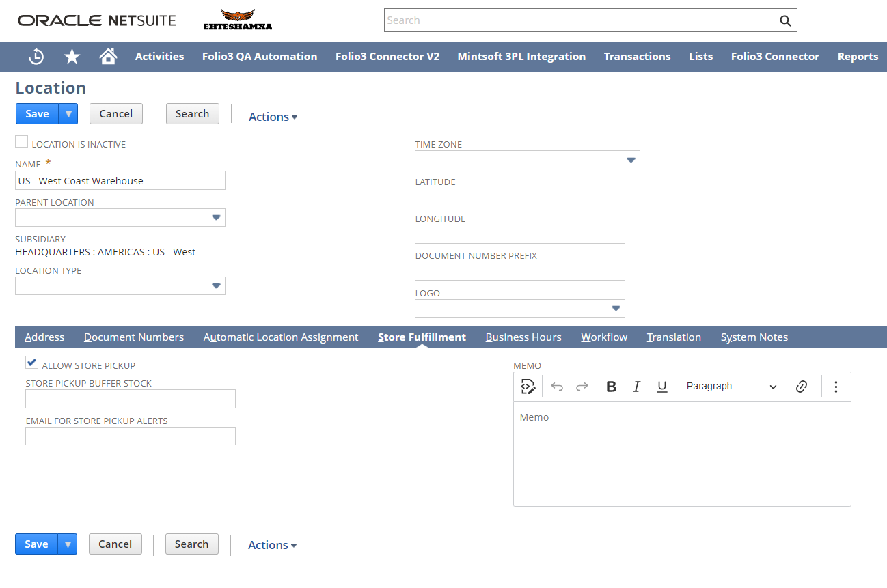Switch to the Address tab
The height and width of the screenshot is (588, 887).
(x=44, y=337)
